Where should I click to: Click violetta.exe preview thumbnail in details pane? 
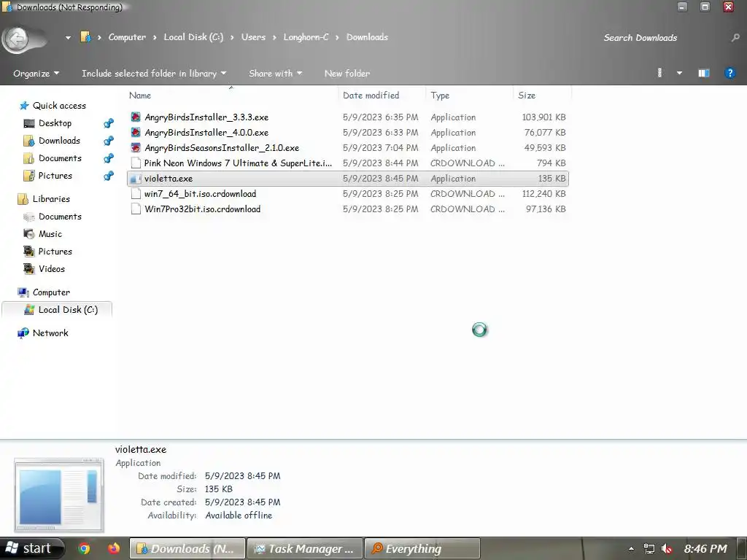point(59,495)
